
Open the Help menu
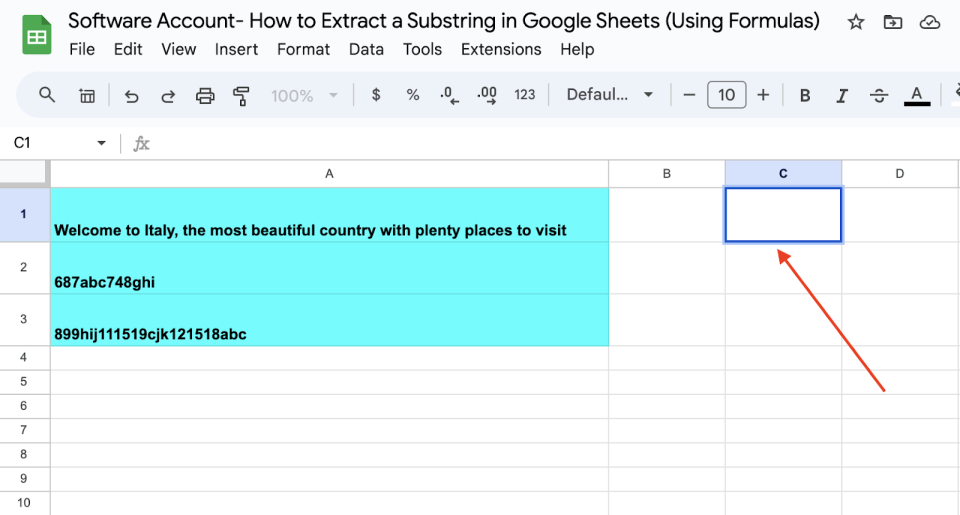point(577,49)
